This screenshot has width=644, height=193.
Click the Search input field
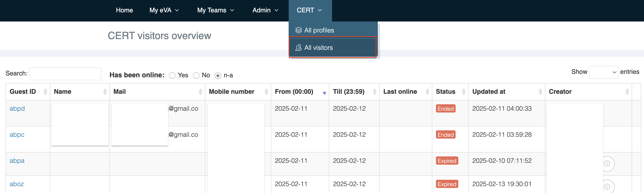point(65,74)
